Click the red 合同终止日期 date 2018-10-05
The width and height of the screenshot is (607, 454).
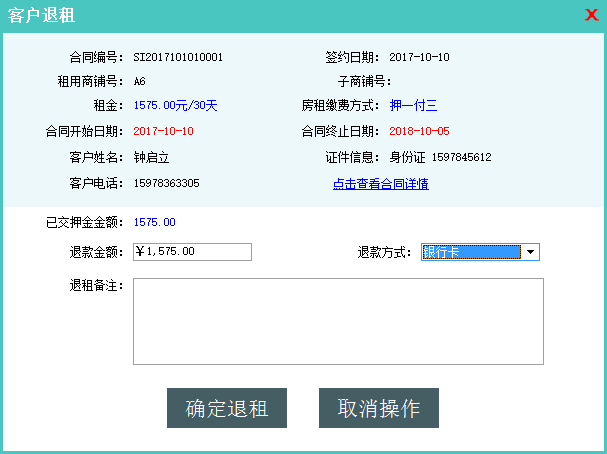pos(419,131)
